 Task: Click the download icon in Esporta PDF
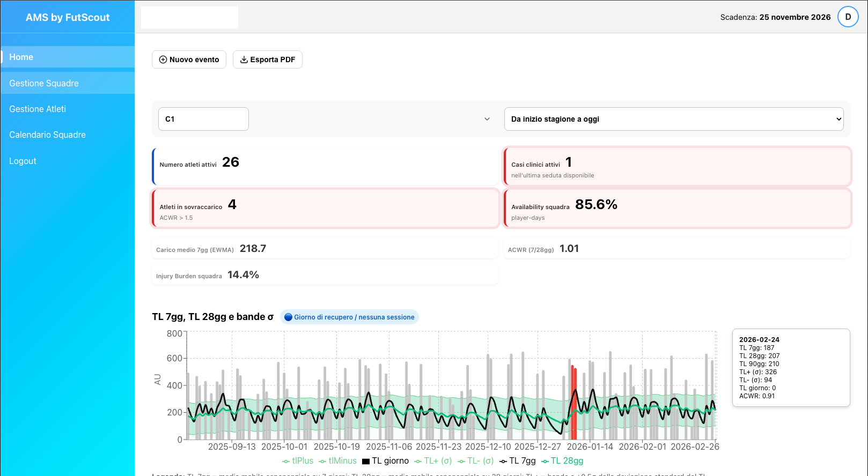tap(244, 59)
